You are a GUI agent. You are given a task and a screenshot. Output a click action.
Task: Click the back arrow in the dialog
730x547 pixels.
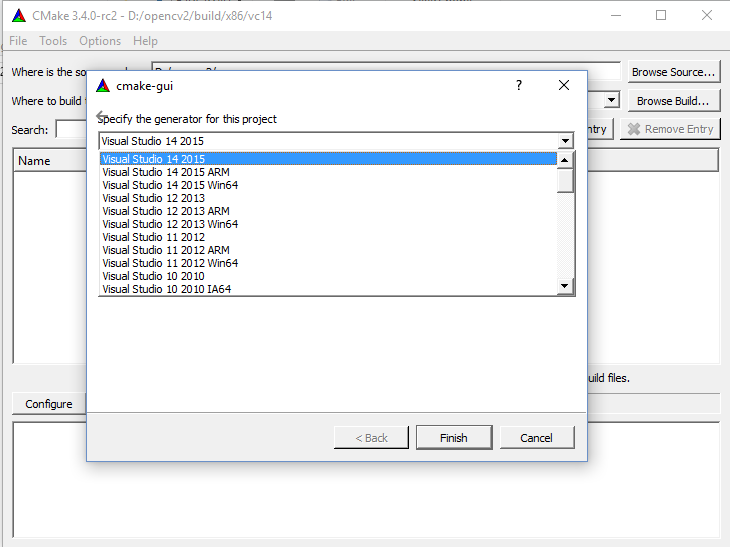(x=101, y=116)
